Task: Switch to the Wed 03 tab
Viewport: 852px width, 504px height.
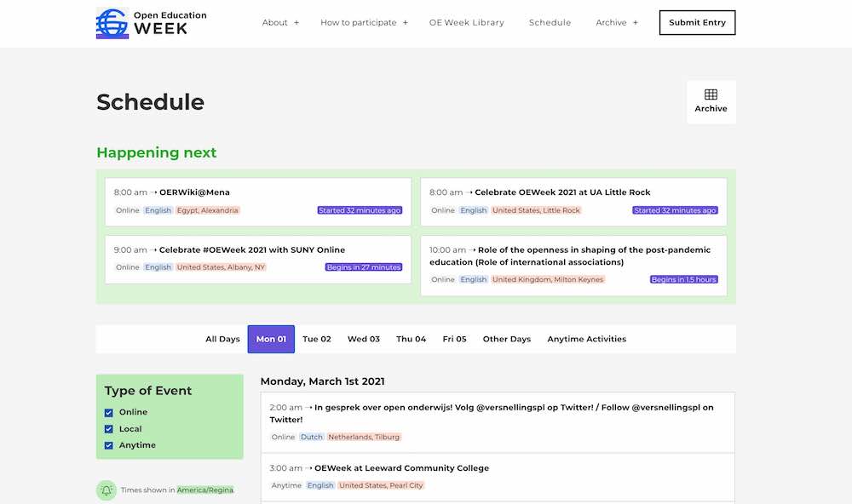Action: point(364,339)
